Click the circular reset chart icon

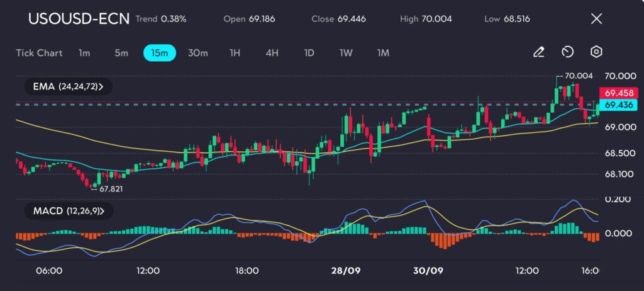point(567,52)
